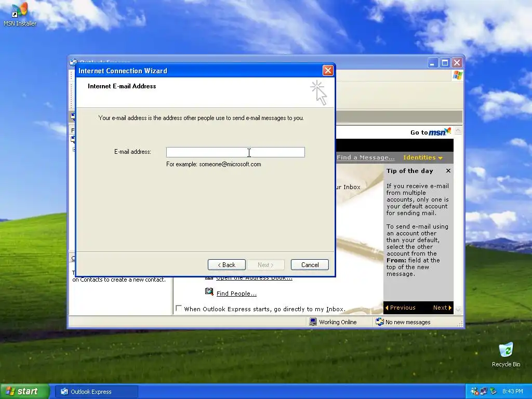Screen dimensions: 532x399
Task: Close the Tip of the day panel
Action: 448,170
